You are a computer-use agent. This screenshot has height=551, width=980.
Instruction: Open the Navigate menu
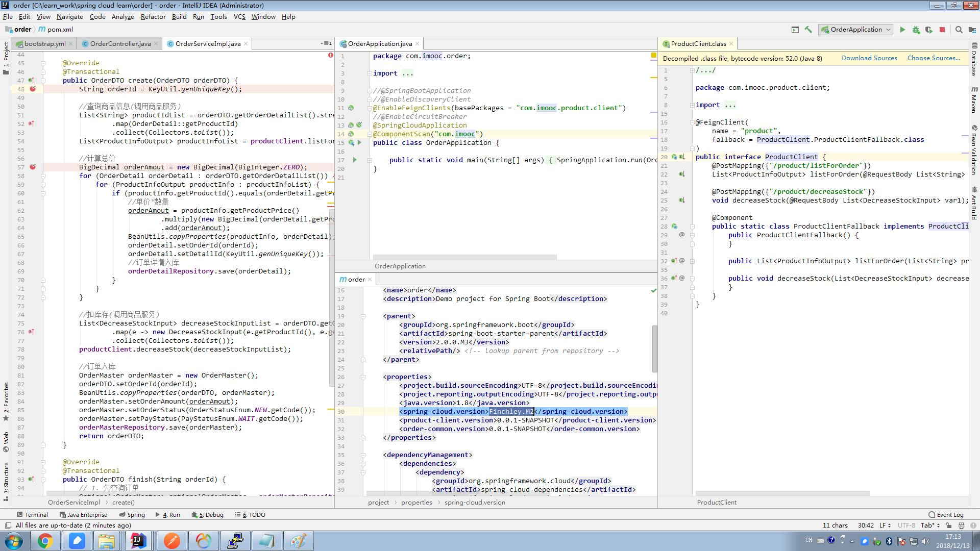pos(70,17)
